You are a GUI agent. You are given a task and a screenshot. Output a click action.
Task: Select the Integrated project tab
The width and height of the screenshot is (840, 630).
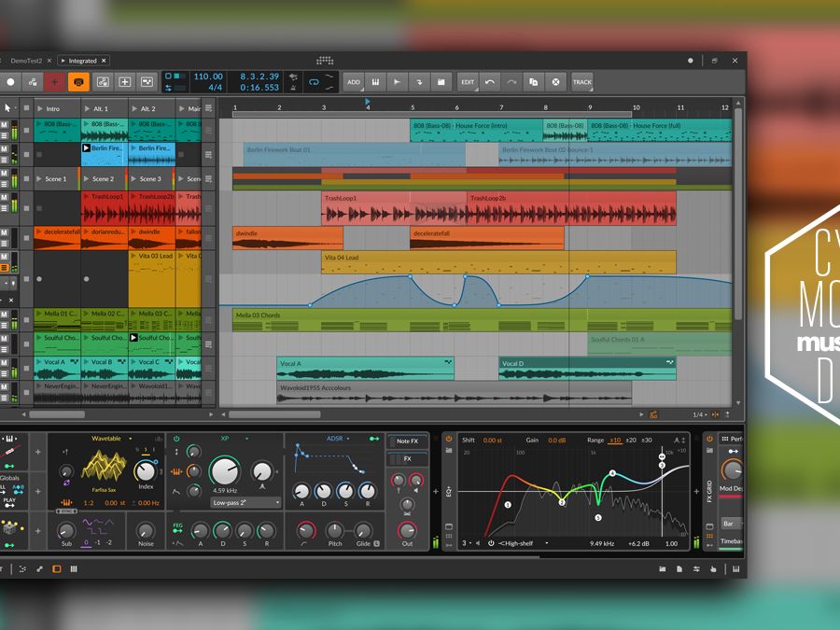tap(82, 61)
